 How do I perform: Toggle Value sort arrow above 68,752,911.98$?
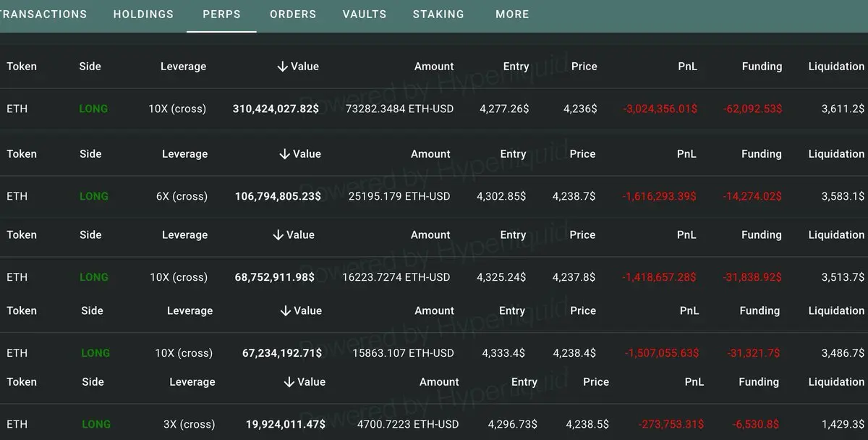pyautogui.click(x=278, y=235)
